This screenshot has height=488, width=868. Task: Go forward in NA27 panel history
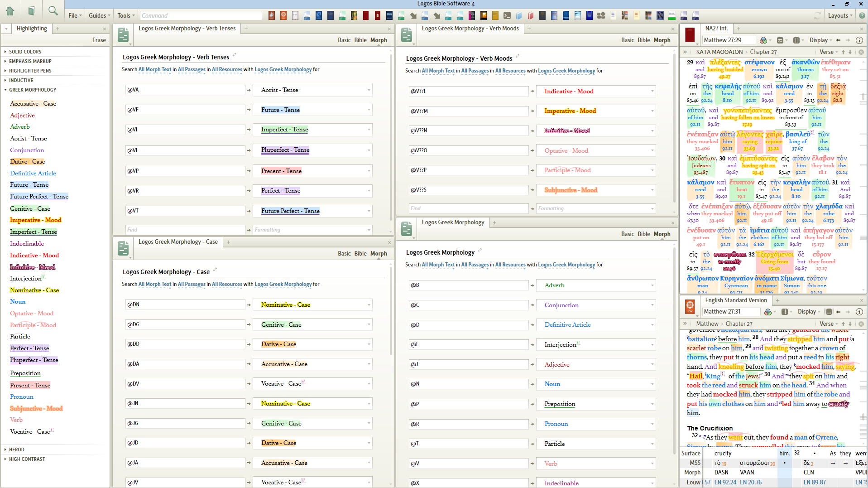click(848, 40)
